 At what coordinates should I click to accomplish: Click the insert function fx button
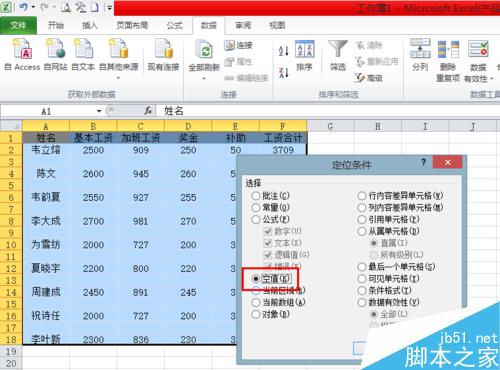[x=148, y=110]
